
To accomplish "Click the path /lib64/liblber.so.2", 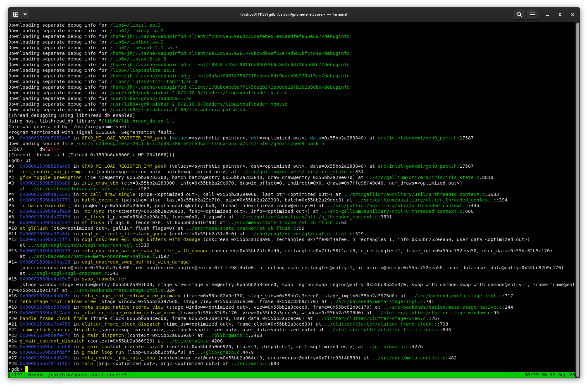I will click(137, 42).
